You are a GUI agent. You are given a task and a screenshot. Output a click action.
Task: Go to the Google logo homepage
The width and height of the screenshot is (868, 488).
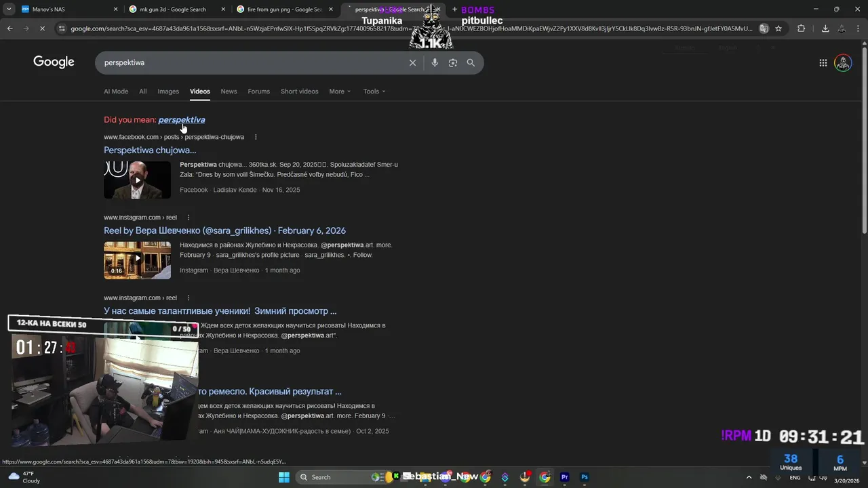pos(54,62)
